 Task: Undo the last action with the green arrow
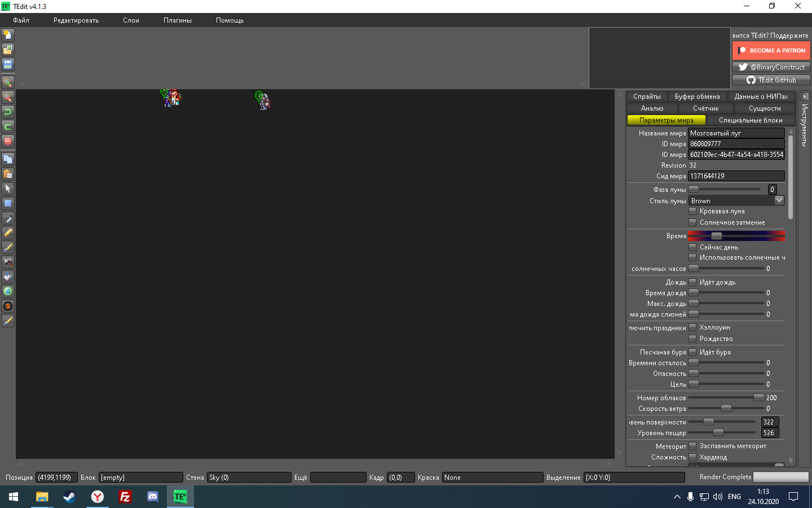point(8,112)
